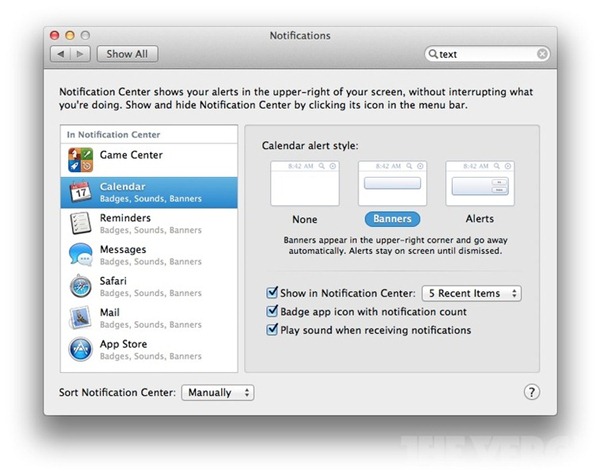Click the Show All button
Image resolution: width=600 pixels, height=476 pixels.
coord(127,54)
